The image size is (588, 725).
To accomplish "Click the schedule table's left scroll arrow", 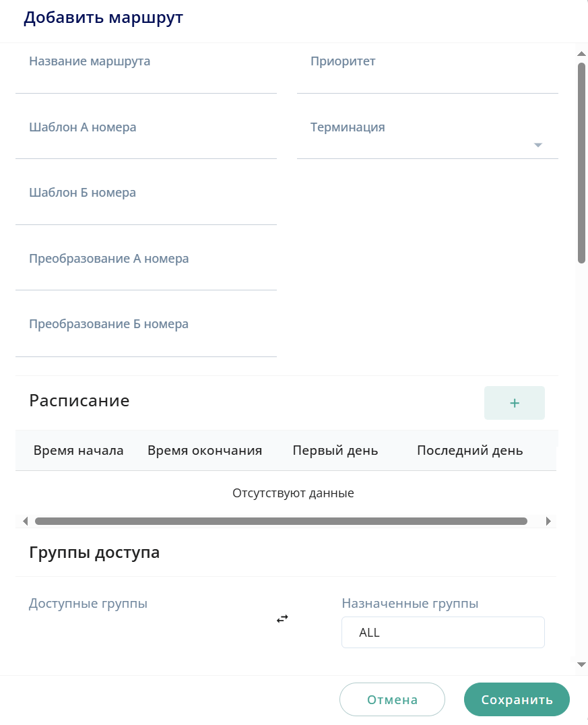I will click(25, 521).
